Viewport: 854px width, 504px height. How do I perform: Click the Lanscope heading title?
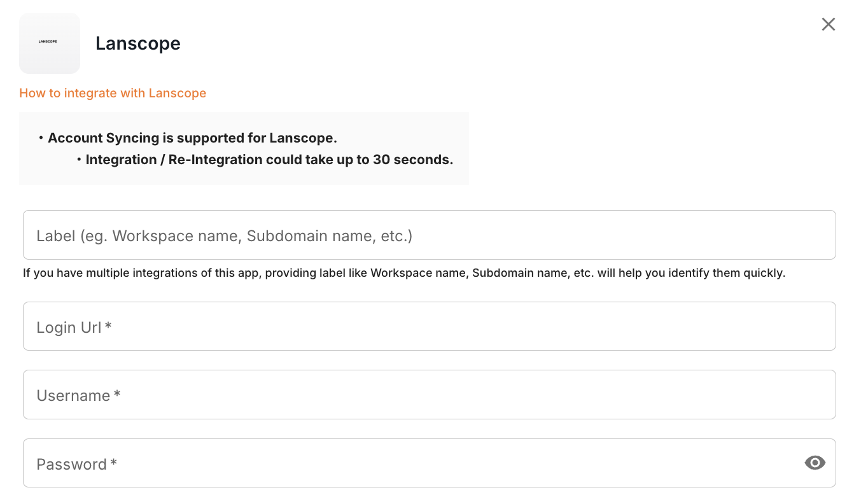[137, 43]
